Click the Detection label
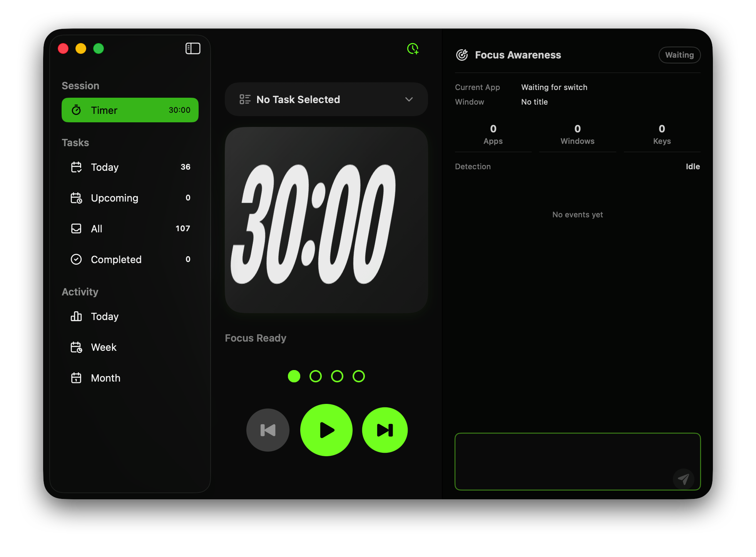The image size is (756, 557). (x=473, y=167)
